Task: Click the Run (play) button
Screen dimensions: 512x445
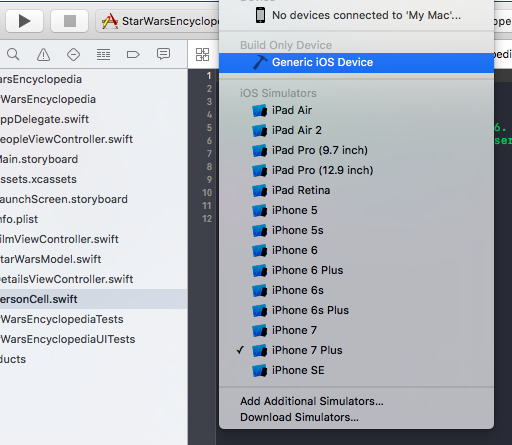Action: point(24,21)
